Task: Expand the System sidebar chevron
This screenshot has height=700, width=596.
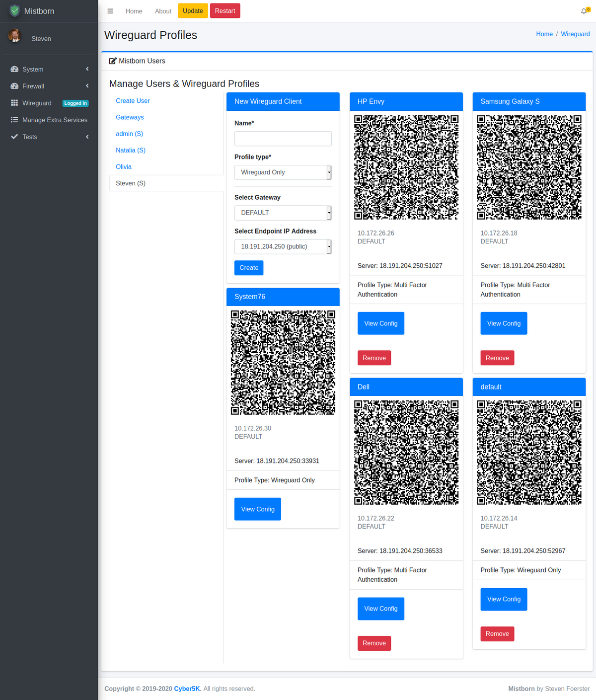Action: point(87,69)
